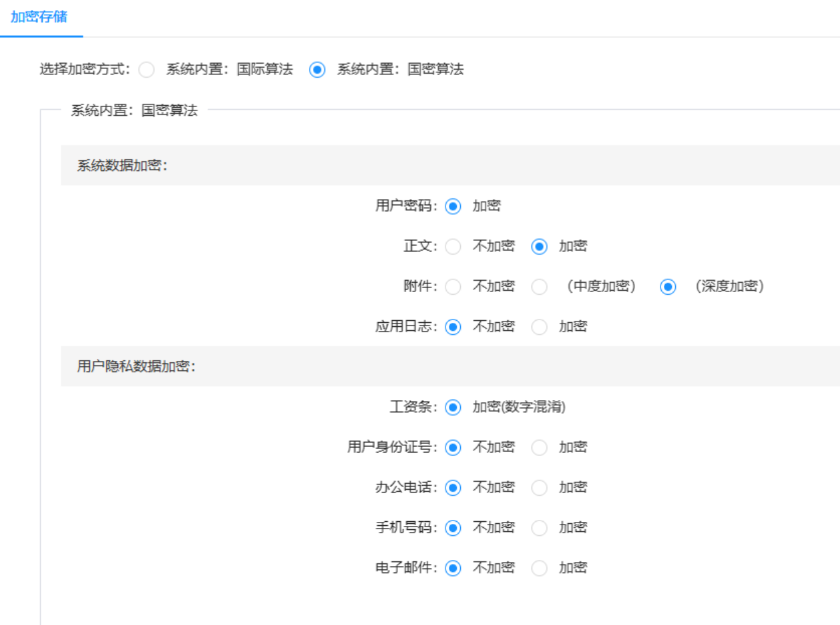Enable 加密 for 用户身份证号

click(x=540, y=447)
